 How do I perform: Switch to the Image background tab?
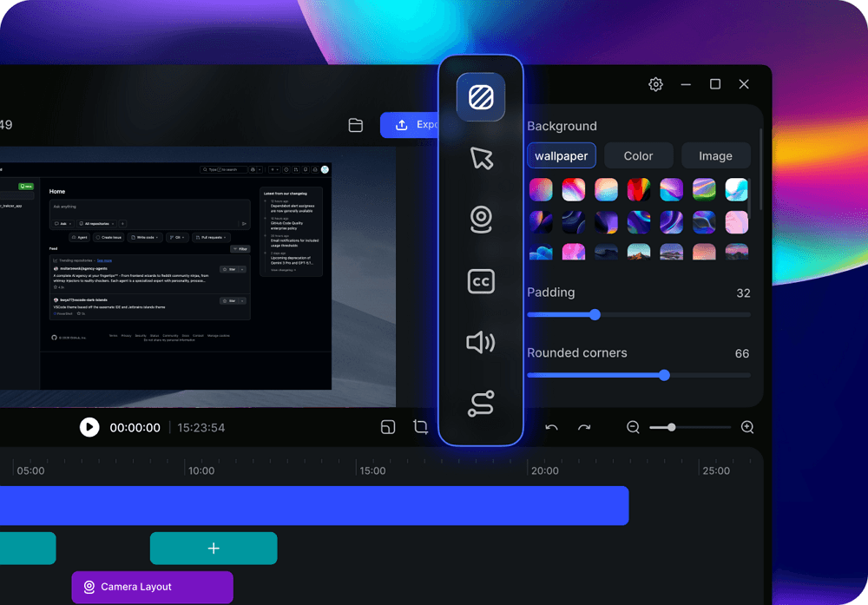(715, 155)
